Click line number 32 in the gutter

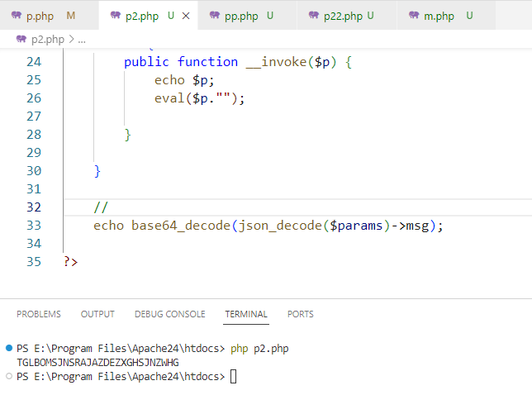[33, 207]
